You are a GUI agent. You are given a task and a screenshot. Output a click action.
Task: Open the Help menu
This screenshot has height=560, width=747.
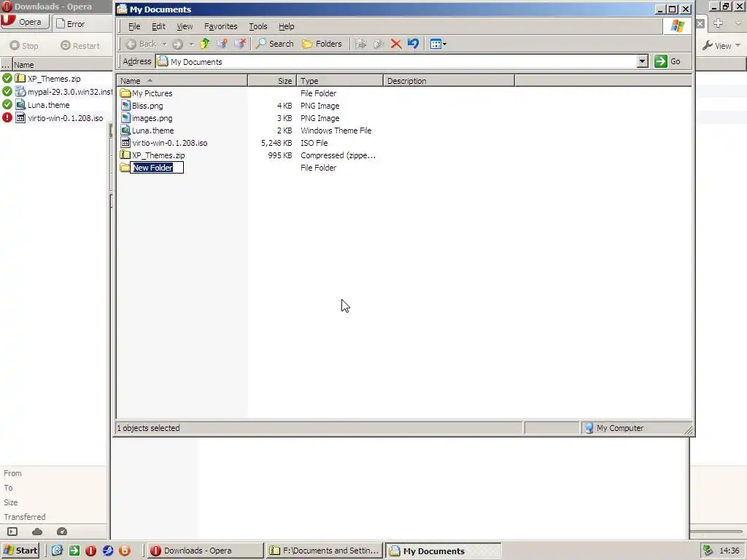coord(286,26)
